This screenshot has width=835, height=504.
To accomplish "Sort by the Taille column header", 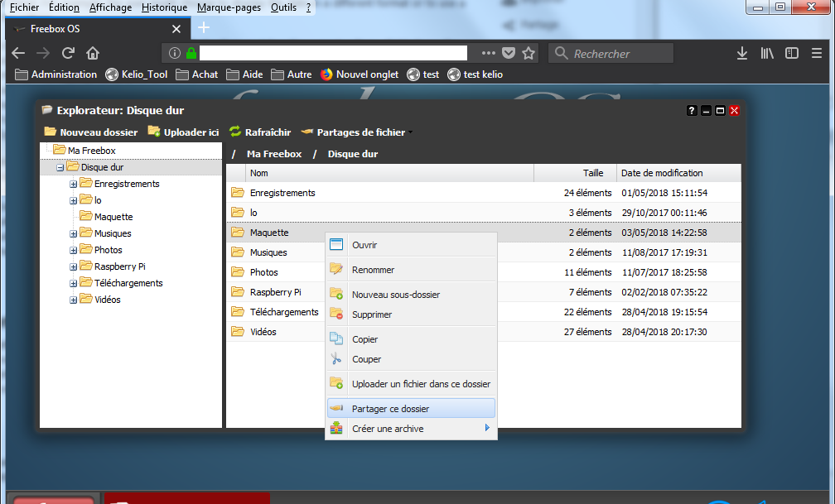I will (575, 173).
